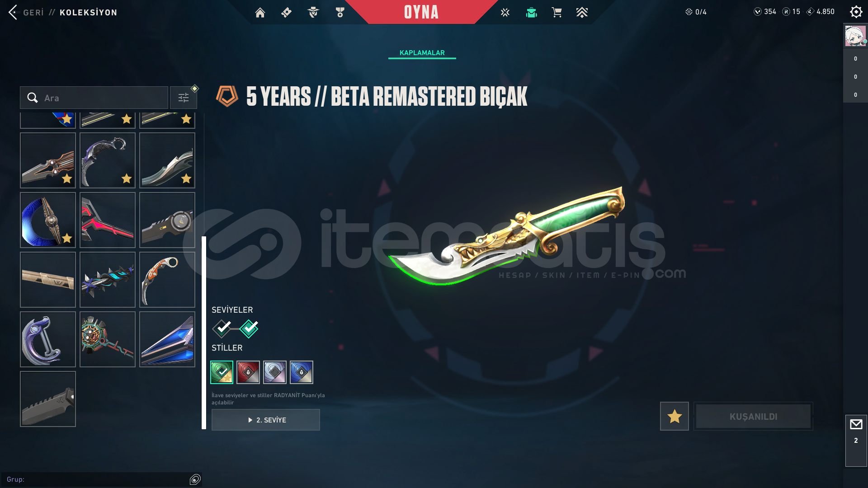Click the Ara search field
This screenshot has height=488, width=868.
(x=94, y=98)
